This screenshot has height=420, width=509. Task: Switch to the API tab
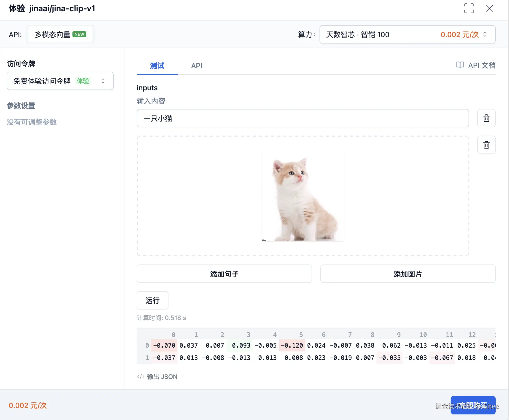coord(197,66)
